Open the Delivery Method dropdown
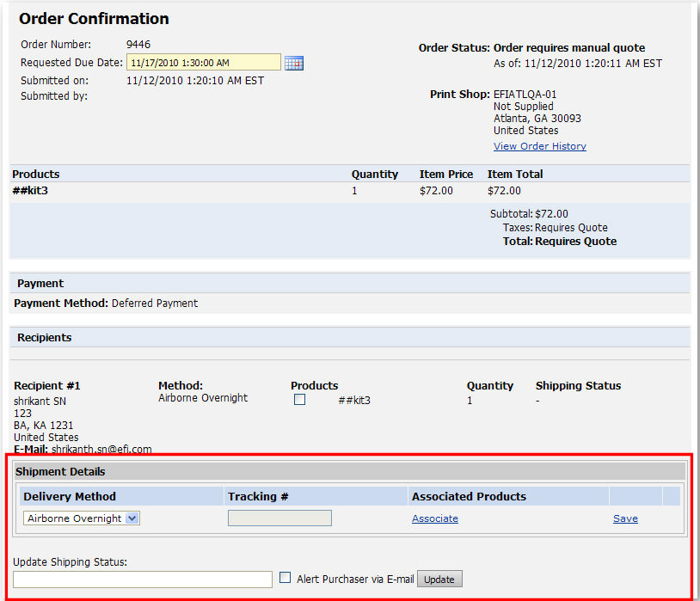This screenshot has width=700, height=601. pos(81,518)
